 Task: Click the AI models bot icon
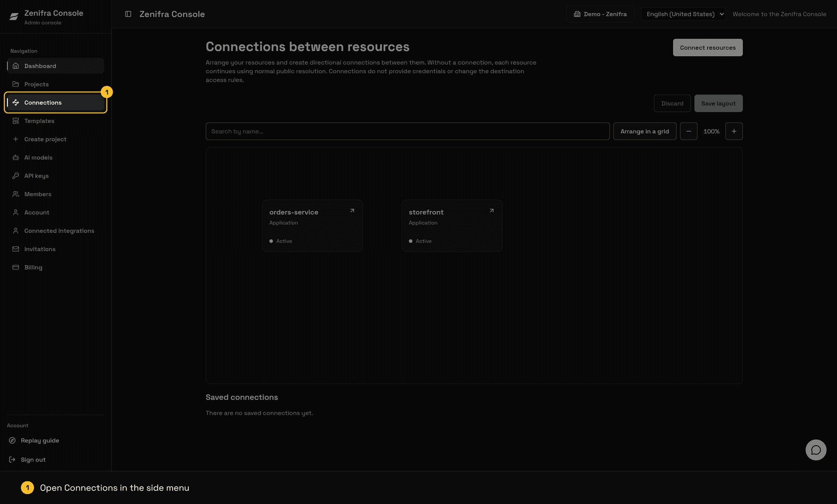(16, 157)
